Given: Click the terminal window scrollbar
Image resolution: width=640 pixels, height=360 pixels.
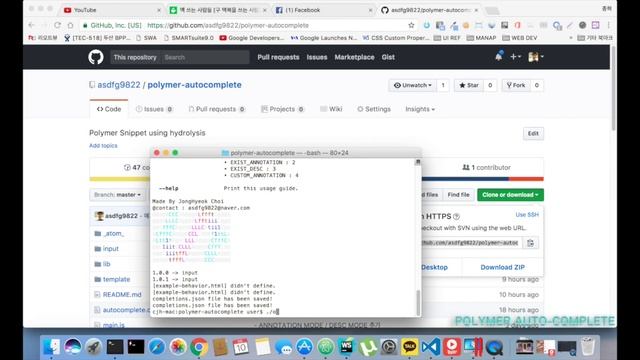Looking at the screenshot, I should [x=418, y=302].
